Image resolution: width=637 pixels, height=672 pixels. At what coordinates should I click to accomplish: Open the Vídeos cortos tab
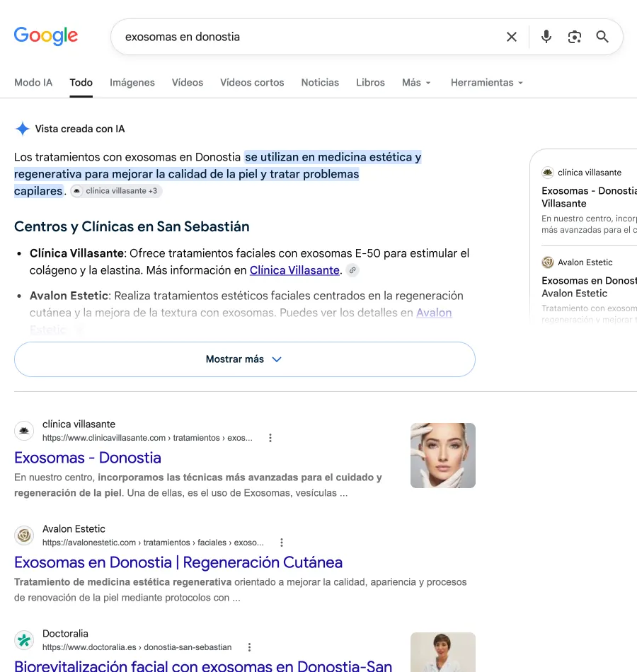(252, 82)
